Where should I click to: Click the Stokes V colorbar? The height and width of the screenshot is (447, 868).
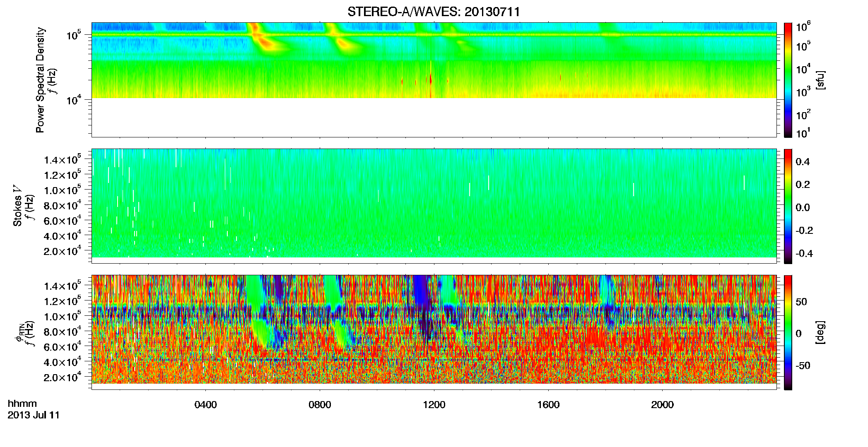788,206
